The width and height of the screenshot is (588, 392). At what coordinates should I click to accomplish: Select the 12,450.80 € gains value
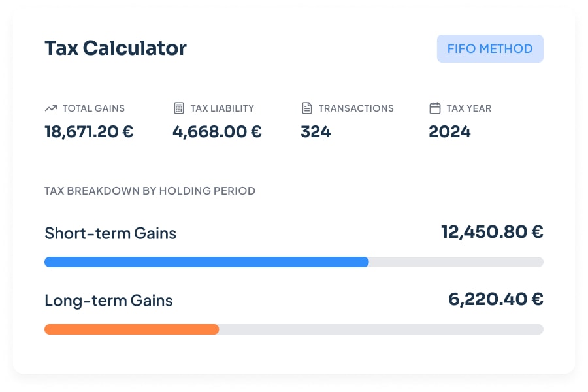[492, 231]
